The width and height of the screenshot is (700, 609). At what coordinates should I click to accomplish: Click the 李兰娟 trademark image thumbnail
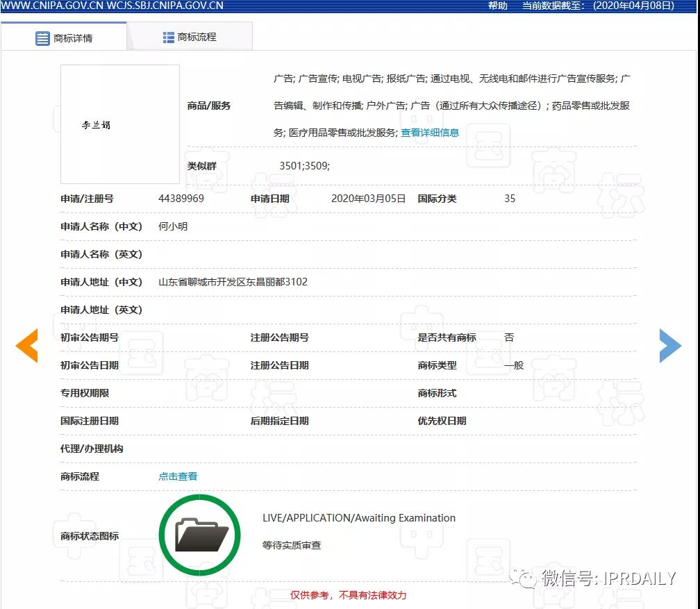tap(120, 124)
